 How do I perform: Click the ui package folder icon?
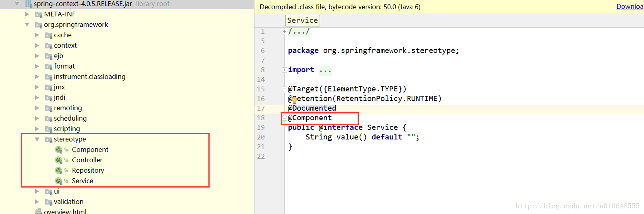click(x=48, y=192)
